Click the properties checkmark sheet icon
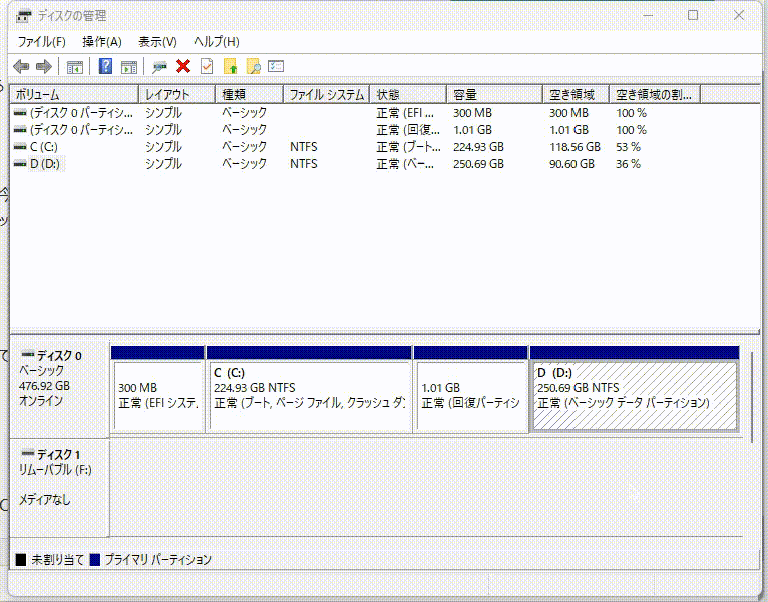The image size is (768, 602). click(x=207, y=66)
